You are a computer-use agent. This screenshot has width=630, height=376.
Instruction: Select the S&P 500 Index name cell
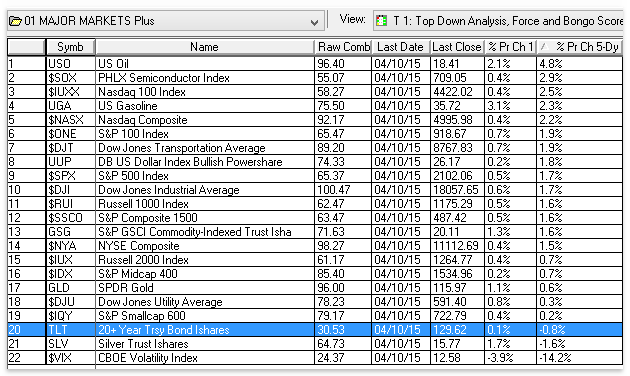point(205,176)
